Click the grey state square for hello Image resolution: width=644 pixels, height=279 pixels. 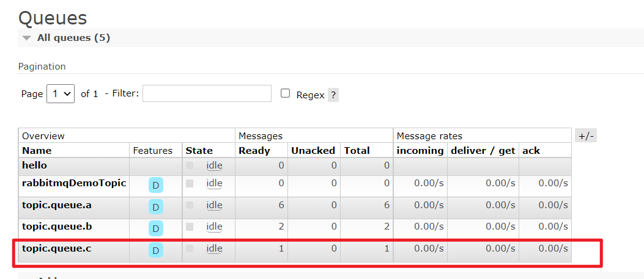(190, 165)
